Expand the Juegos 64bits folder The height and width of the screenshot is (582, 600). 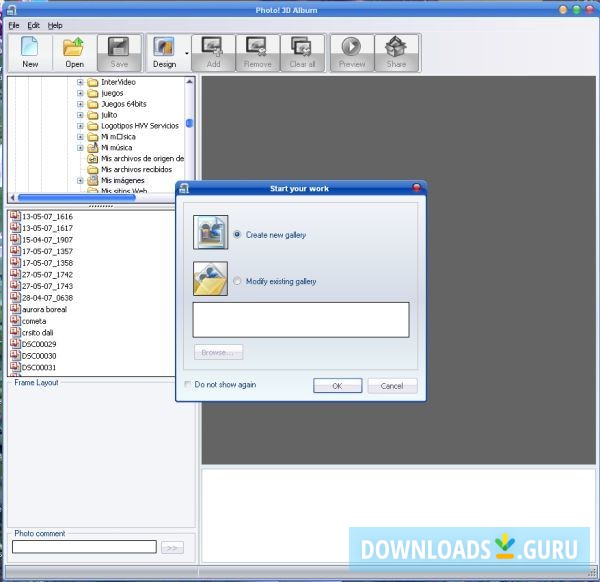tap(80, 104)
